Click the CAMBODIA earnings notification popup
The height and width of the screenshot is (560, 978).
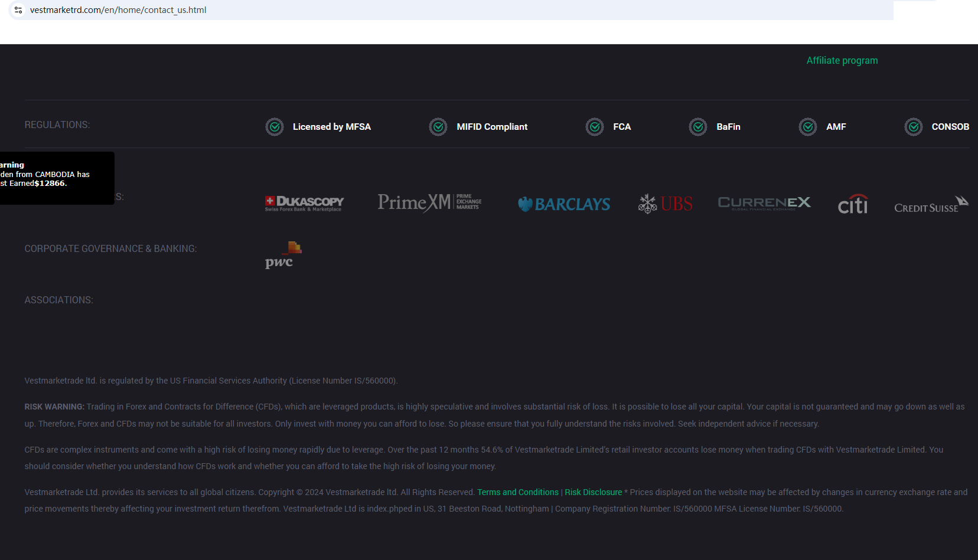pyautogui.click(x=57, y=178)
